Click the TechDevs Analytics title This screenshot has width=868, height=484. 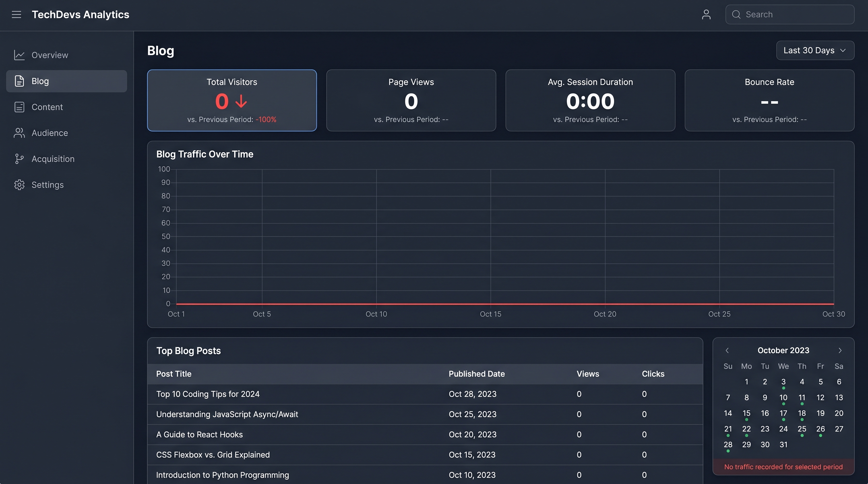pos(80,14)
